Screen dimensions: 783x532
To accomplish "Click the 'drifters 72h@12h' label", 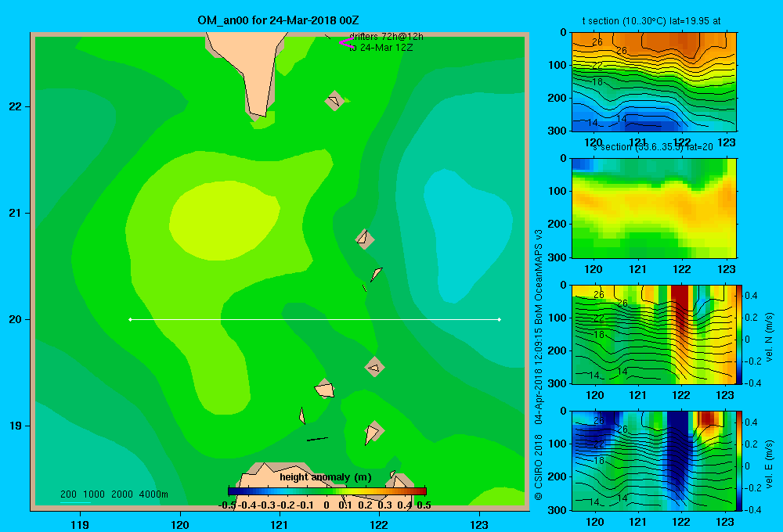I will [x=386, y=37].
